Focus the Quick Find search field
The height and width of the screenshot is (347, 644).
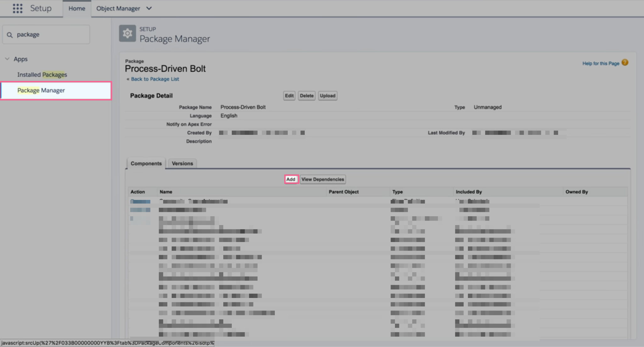point(46,35)
